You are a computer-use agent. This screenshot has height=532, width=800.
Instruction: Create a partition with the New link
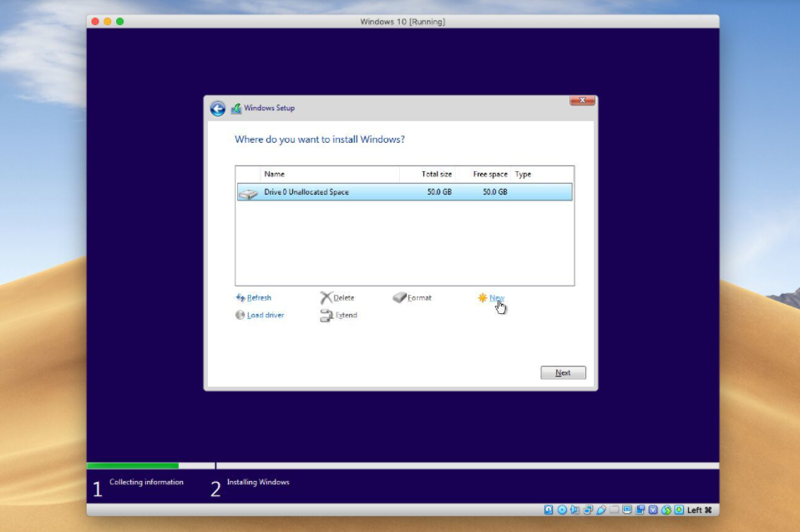point(496,298)
